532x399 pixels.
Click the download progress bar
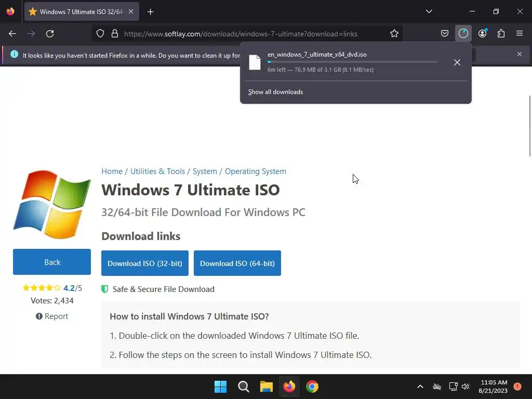pos(352,62)
